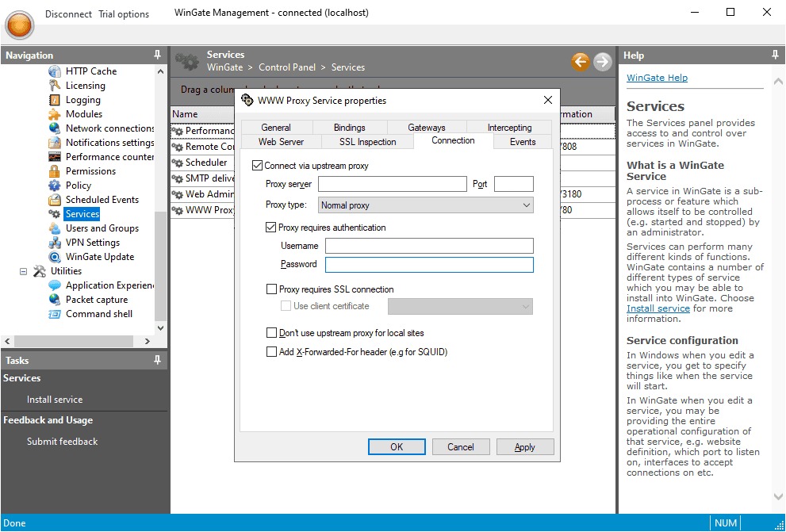Click the orange WinGate orb icon
Image resolution: width=786 pixels, height=532 pixels.
(x=20, y=23)
